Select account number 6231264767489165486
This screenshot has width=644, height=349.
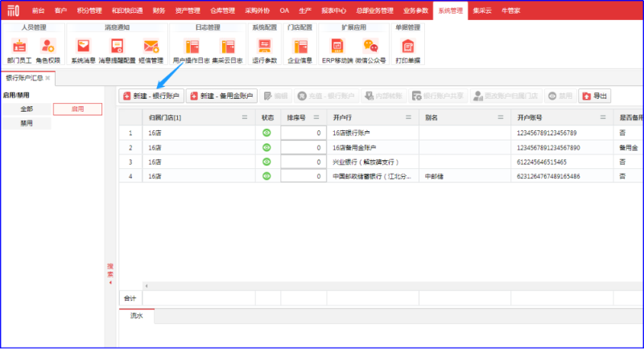548,176
